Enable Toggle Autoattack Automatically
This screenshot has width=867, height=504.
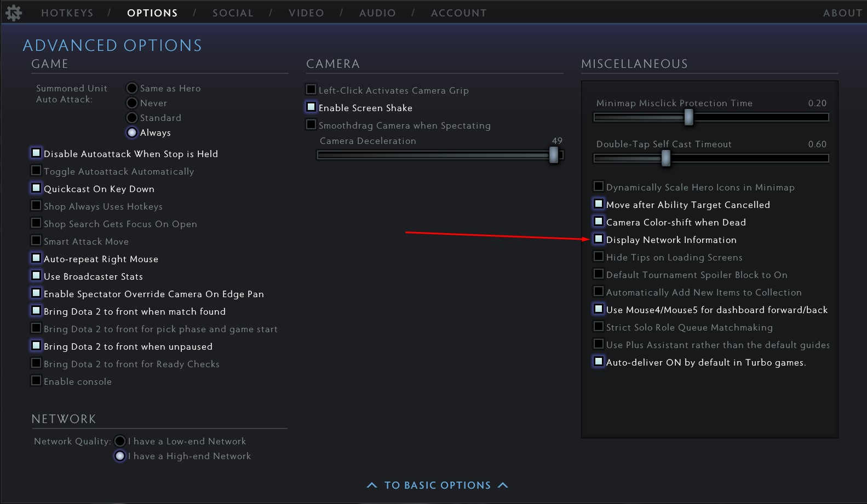pos(36,171)
